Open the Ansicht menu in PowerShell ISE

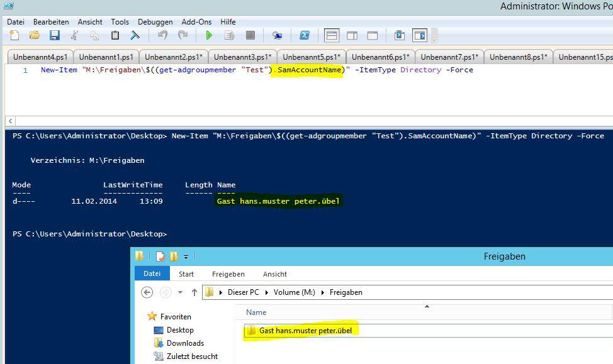(90, 22)
